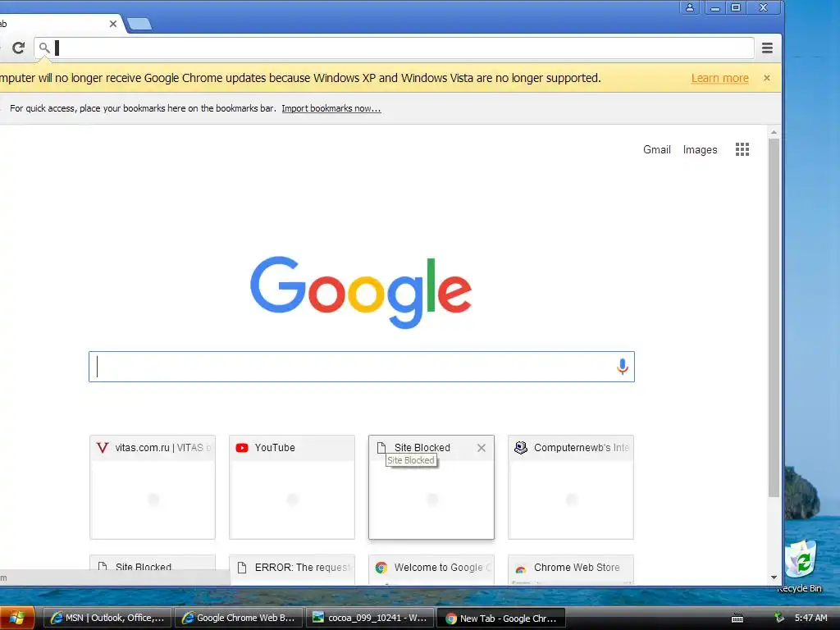This screenshot has height=630, width=840.
Task: Click the safely remove hardware tray icon
Action: click(779, 618)
